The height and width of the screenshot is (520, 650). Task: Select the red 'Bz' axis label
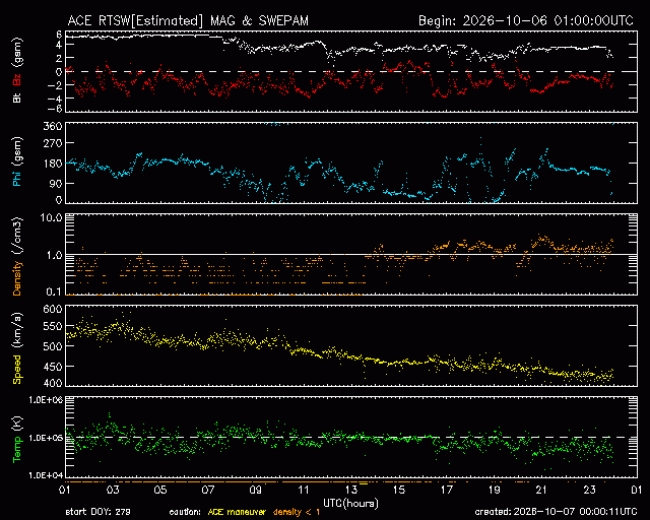pos(17,79)
